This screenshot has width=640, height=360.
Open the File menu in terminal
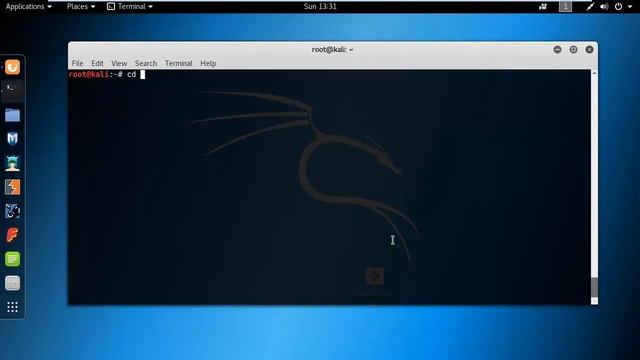pos(77,63)
